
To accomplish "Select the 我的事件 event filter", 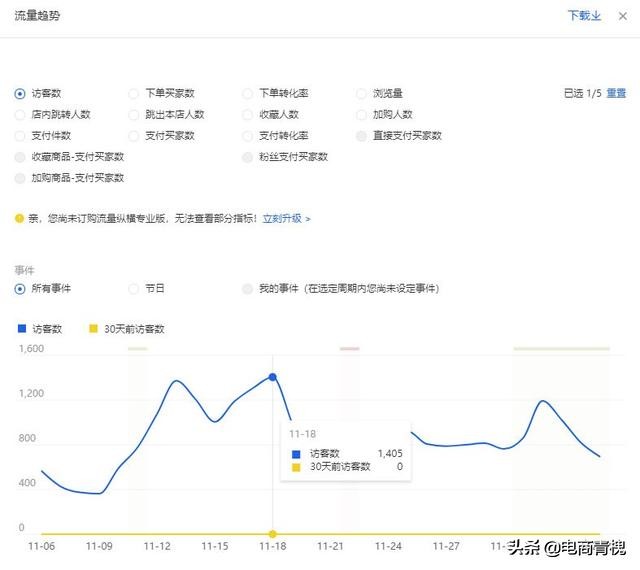I will 247,289.
